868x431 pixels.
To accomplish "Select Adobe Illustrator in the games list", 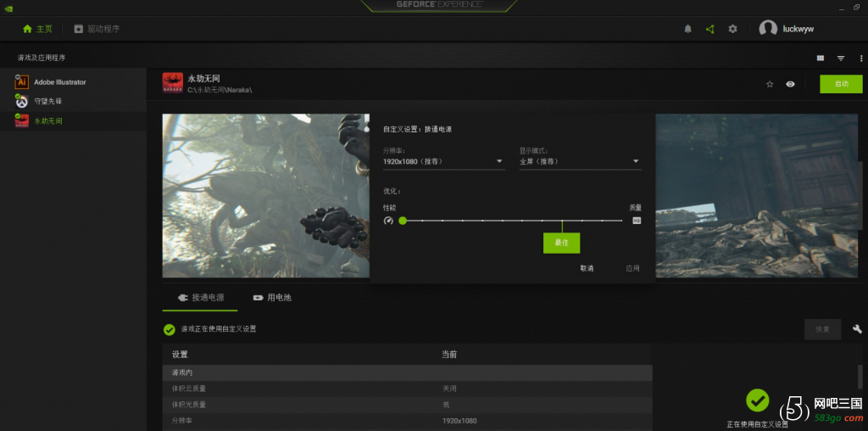I will click(x=73, y=82).
